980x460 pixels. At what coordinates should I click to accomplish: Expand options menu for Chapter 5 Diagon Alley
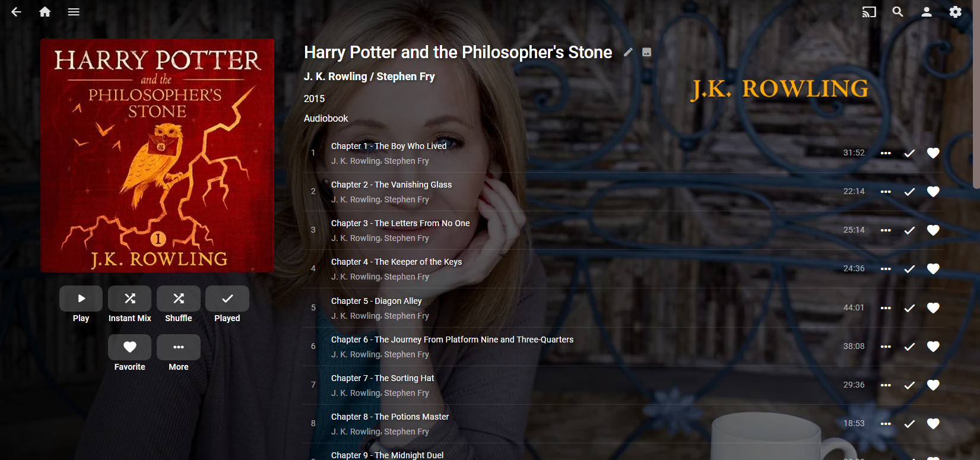pos(886,308)
